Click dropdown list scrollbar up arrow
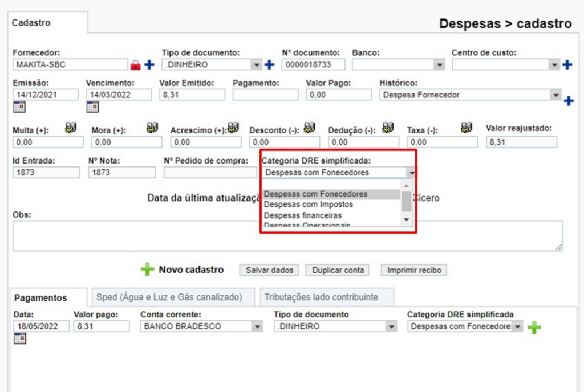 [x=406, y=186]
